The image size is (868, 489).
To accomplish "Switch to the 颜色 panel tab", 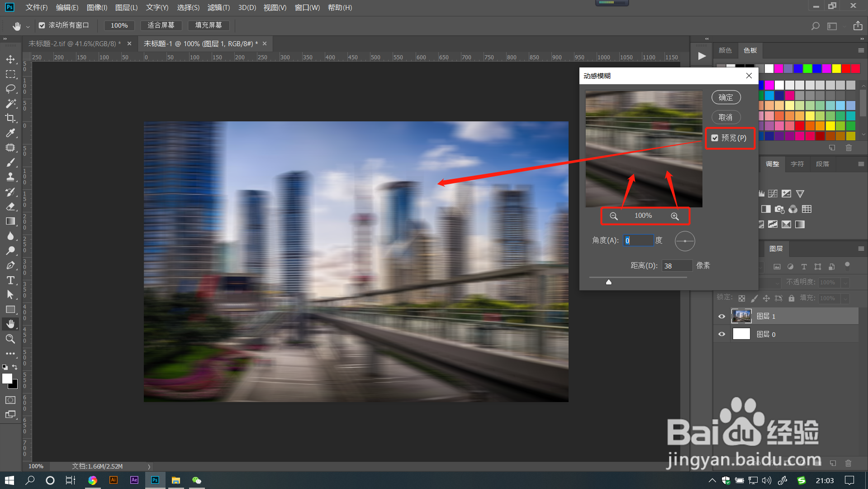I will coord(725,50).
